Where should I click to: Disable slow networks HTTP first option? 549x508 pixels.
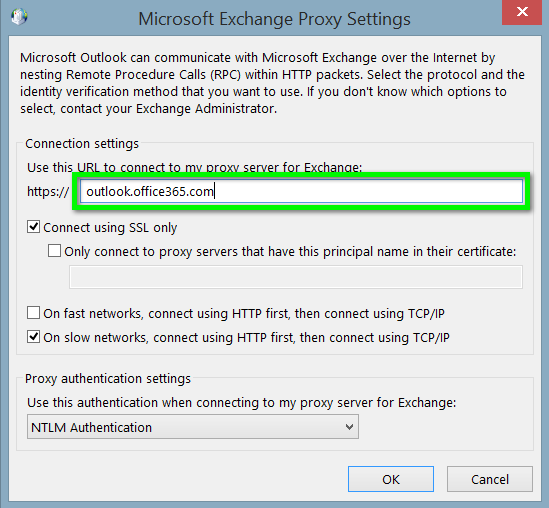click(34, 337)
